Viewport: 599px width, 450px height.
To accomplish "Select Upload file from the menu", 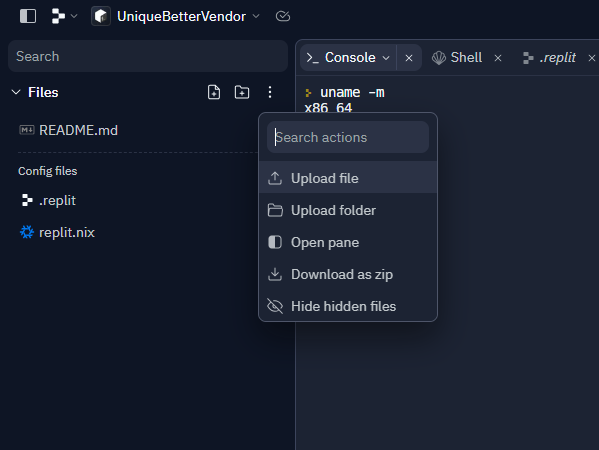I will click(348, 178).
